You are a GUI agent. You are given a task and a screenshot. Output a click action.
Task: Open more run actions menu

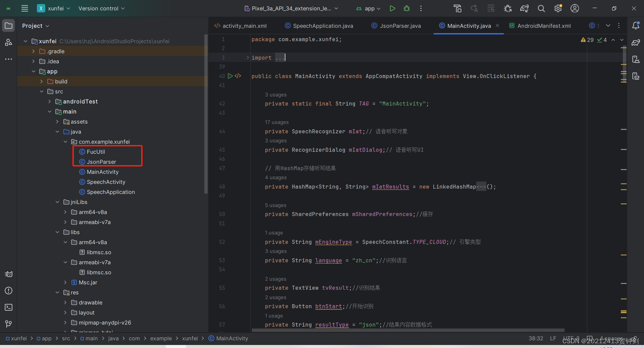point(421,8)
